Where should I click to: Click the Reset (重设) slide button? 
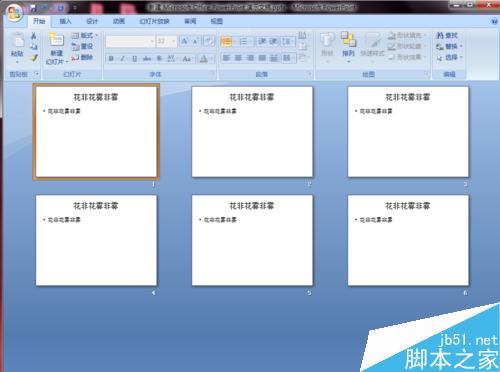point(82,46)
